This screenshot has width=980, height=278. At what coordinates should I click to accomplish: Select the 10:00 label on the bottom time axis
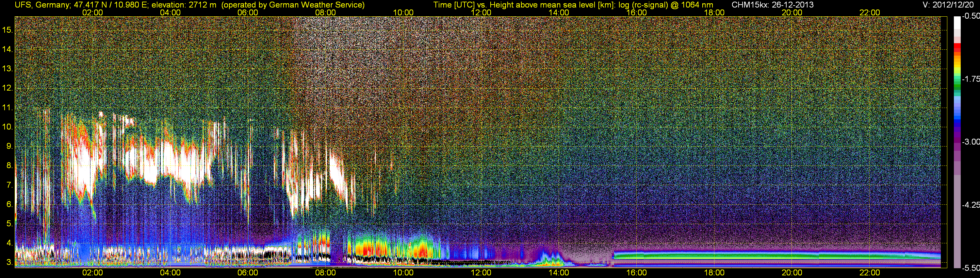coord(403,273)
